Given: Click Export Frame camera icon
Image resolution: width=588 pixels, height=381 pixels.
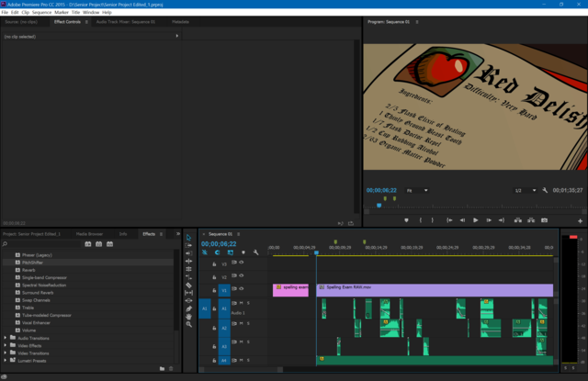Looking at the screenshot, I should coord(544,220).
